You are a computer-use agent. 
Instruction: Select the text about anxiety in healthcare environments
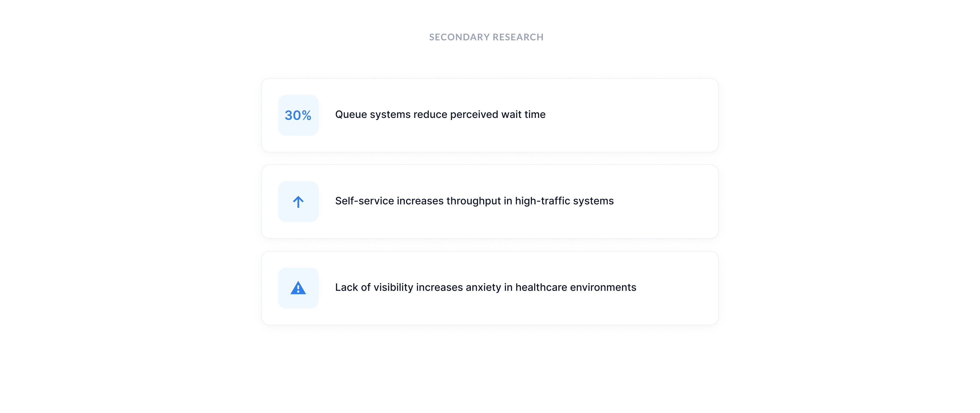485,287
